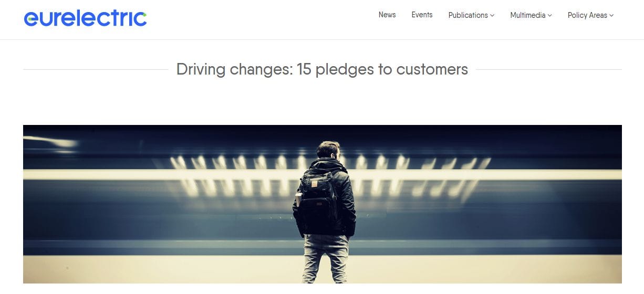Click the man's jeans in the banner photo
This screenshot has width=644, height=294.
(326, 259)
